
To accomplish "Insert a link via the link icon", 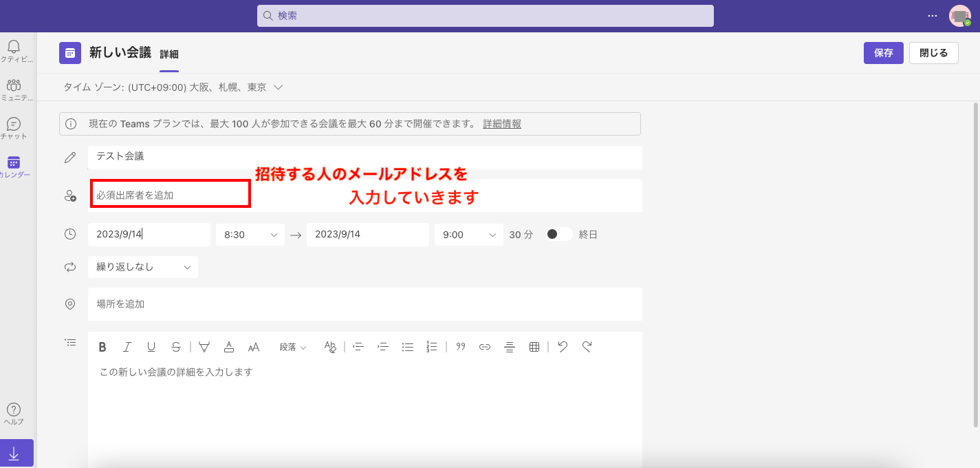I will tap(484, 346).
